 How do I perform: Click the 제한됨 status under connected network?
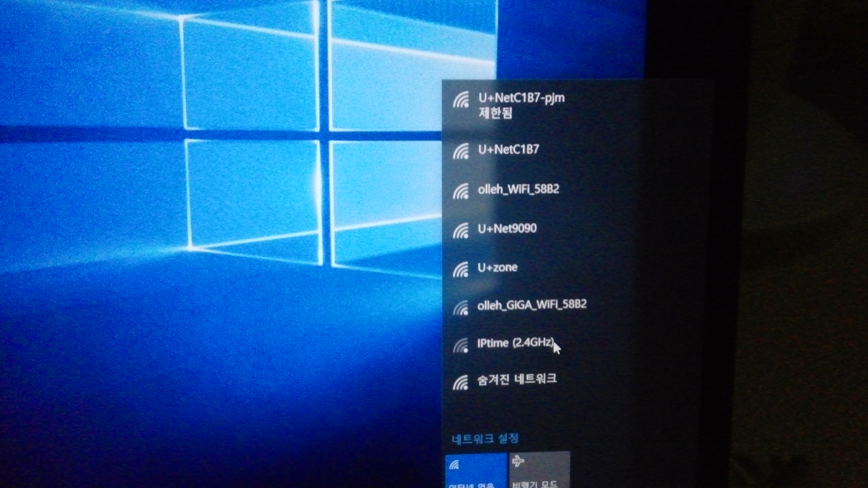(495, 113)
